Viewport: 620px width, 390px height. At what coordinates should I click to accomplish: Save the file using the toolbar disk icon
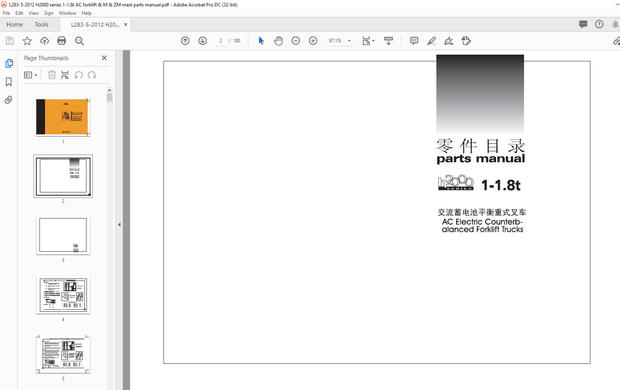pyautogui.click(x=10, y=41)
